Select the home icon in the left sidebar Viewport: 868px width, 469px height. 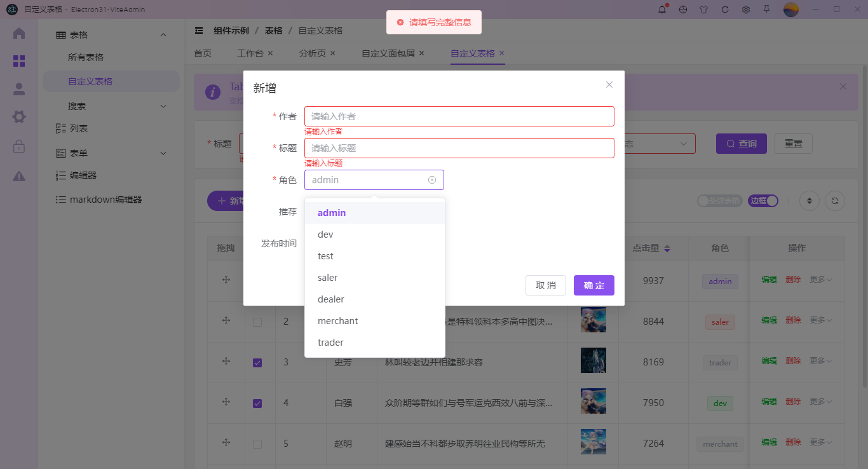click(18, 34)
